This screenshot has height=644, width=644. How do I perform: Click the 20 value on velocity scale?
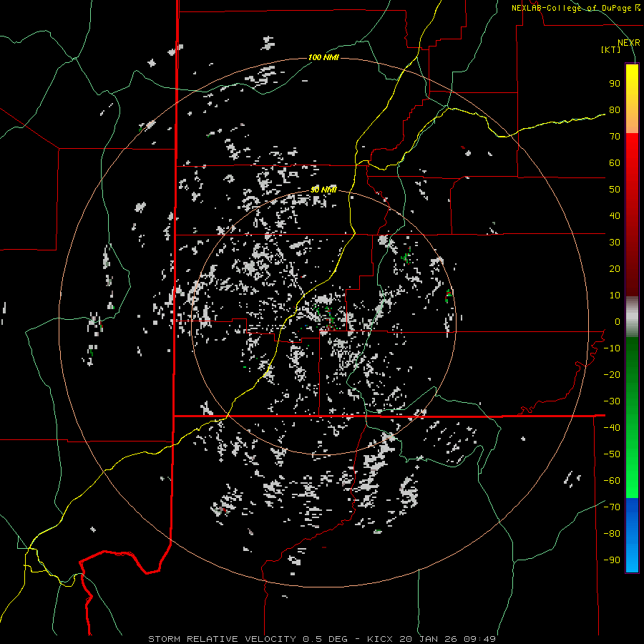coord(615,269)
